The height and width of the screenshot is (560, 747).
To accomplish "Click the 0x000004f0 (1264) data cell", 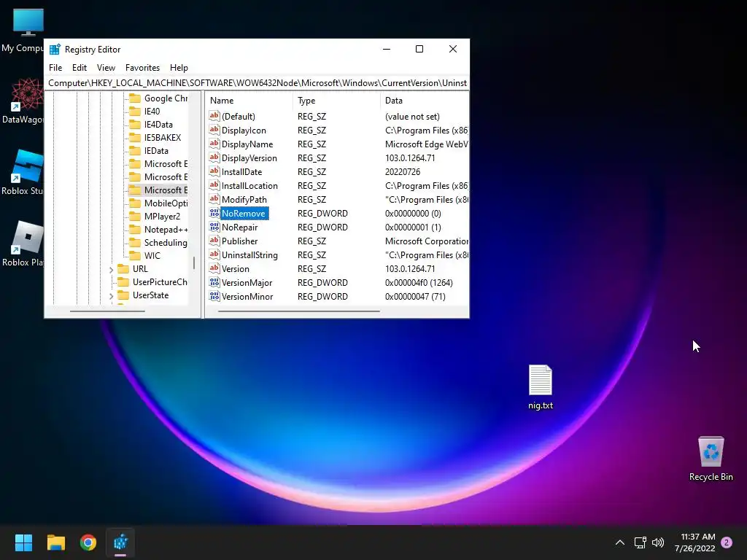I will pos(419,282).
